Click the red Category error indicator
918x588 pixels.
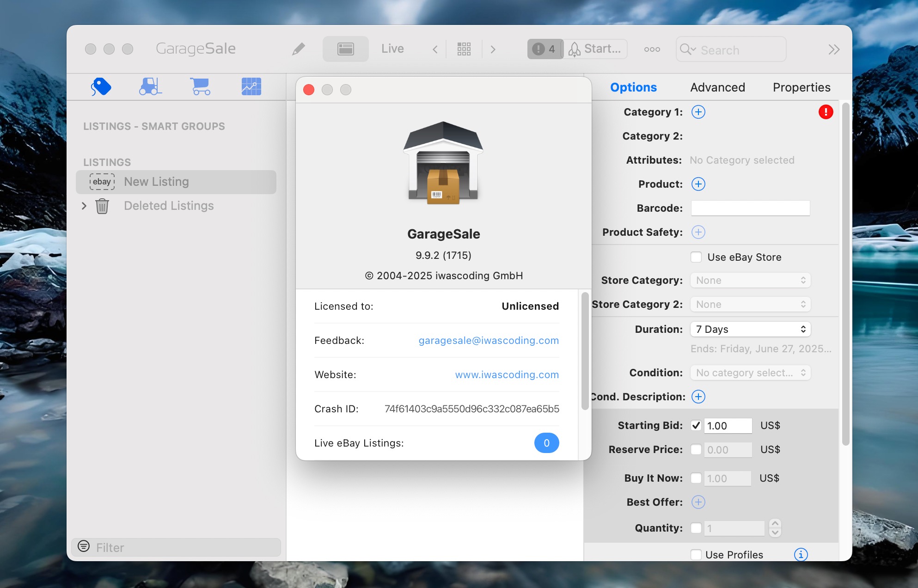(826, 112)
